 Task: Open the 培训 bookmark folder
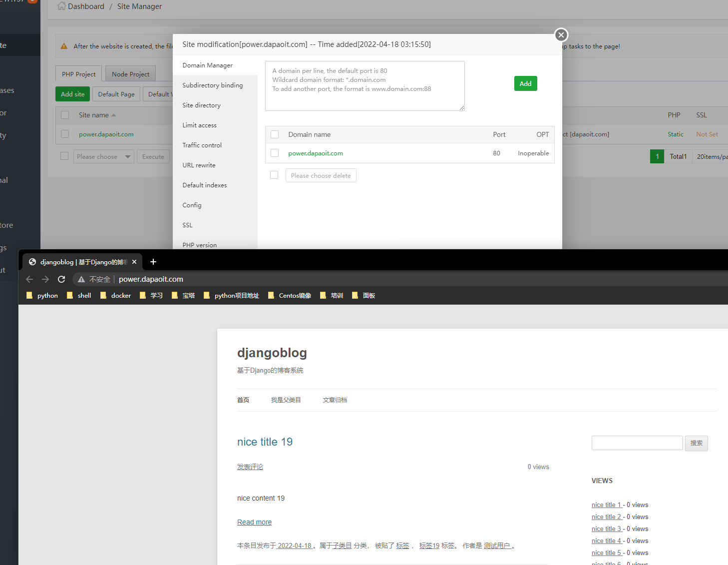point(332,296)
